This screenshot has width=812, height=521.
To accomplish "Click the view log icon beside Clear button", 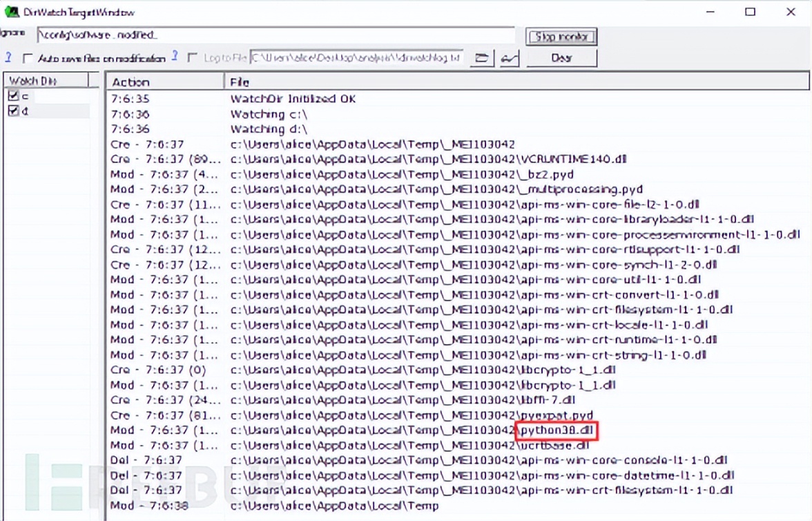I will (510, 59).
